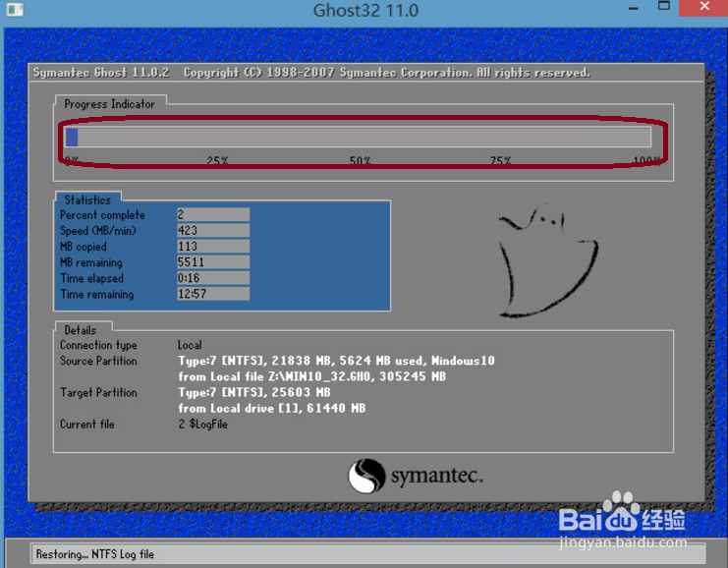Click the 'Current file' label
The height and width of the screenshot is (568, 728).
point(87,424)
